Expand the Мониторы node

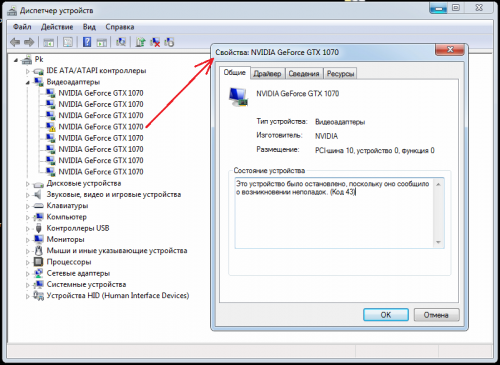28,240
